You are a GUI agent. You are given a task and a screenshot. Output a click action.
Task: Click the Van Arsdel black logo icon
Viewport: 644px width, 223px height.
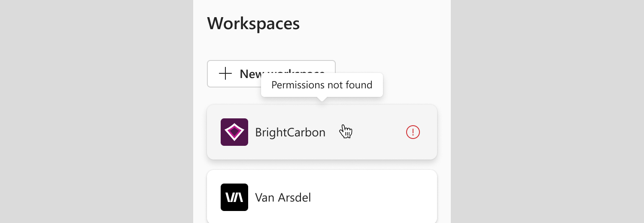click(234, 197)
